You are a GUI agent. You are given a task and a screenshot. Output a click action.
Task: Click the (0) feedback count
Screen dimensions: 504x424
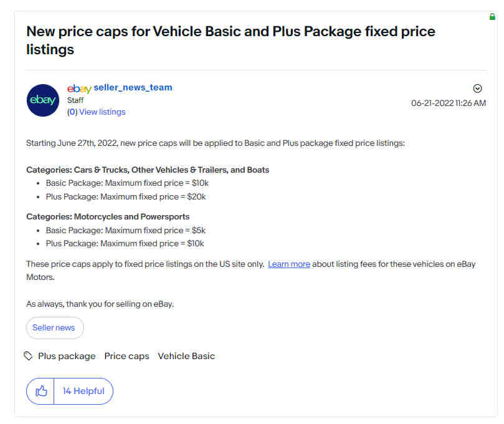(x=72, y=112)
